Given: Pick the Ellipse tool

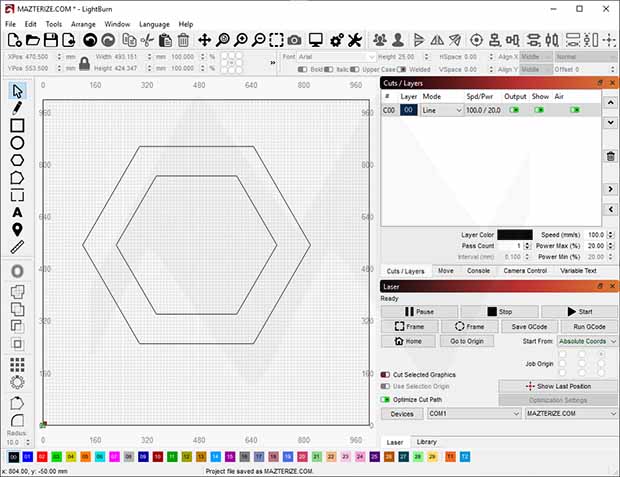Looking at the screenshot, I should 17,143.
